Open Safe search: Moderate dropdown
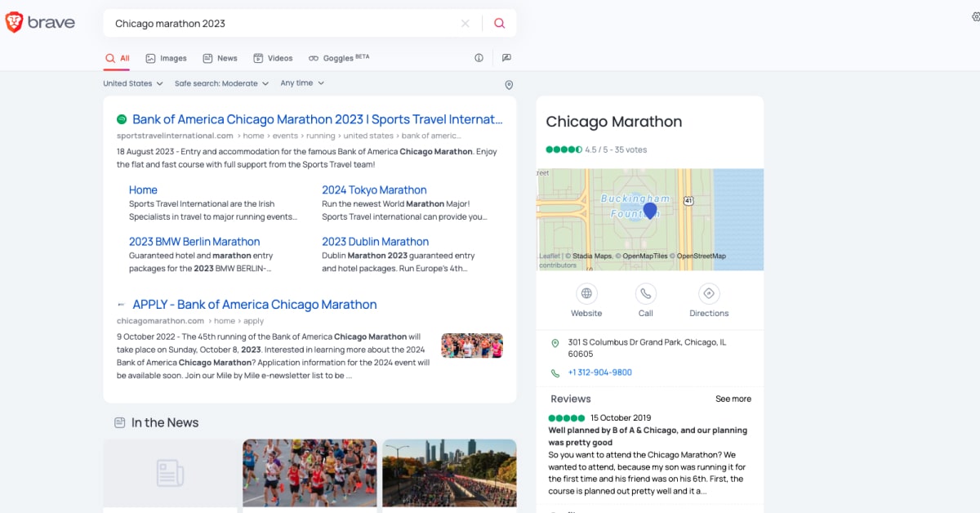980x513 pixels. click(221, 83)
